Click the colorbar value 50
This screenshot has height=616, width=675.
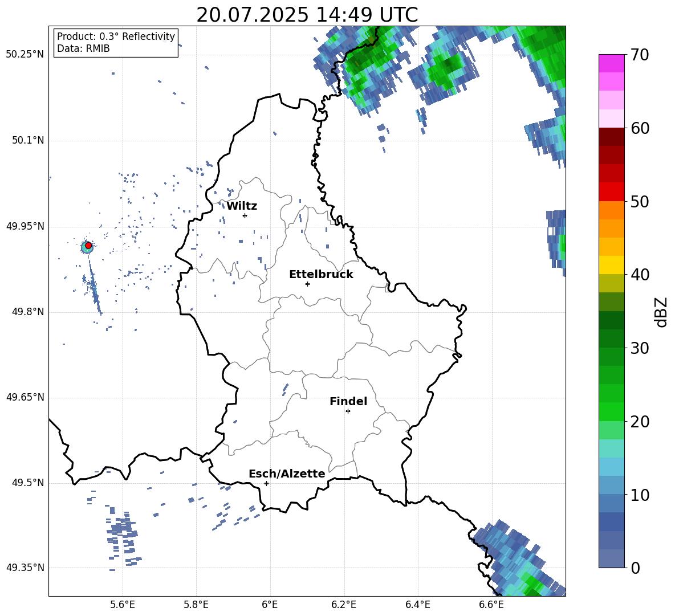[x=640, y=202]
